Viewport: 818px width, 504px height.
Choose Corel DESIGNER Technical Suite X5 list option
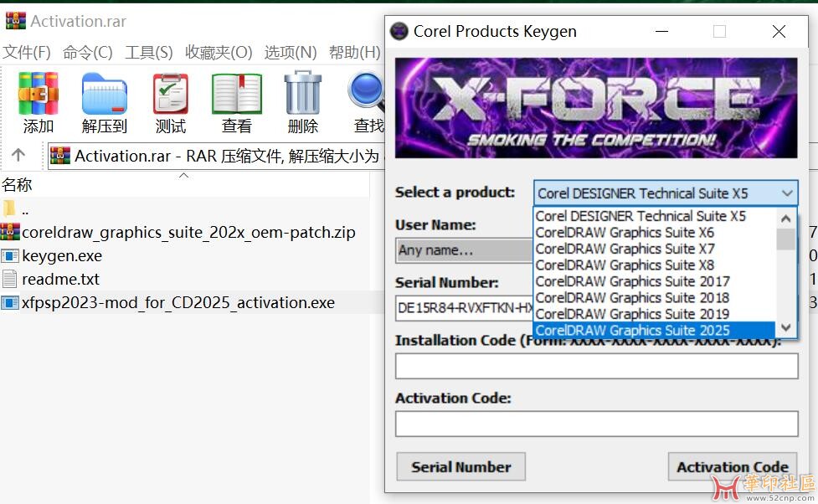[655, 216]
